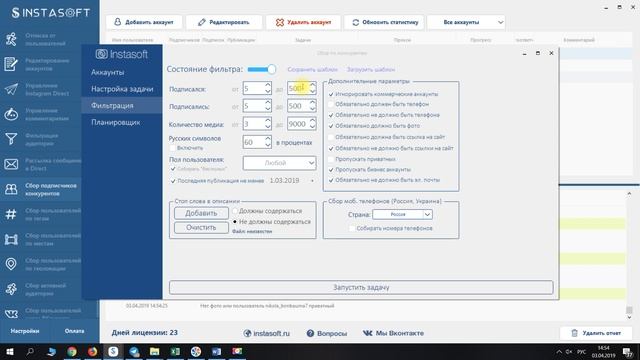Enable Russian symbols 'Включить' checkbox
Image resolution: width=640 pixels, height=360 pixels.
click(x=173, y=148)
